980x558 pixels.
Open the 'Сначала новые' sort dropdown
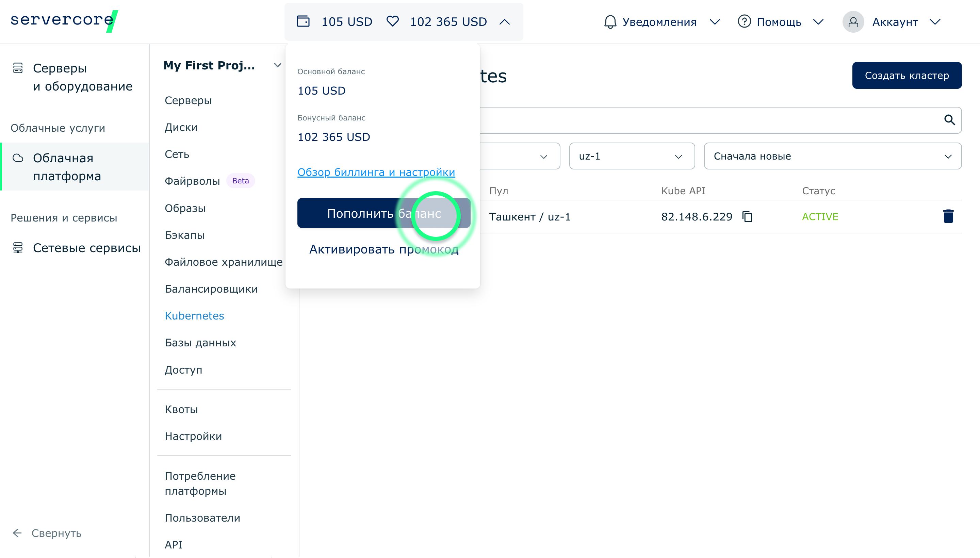click(x=832, y=156)
